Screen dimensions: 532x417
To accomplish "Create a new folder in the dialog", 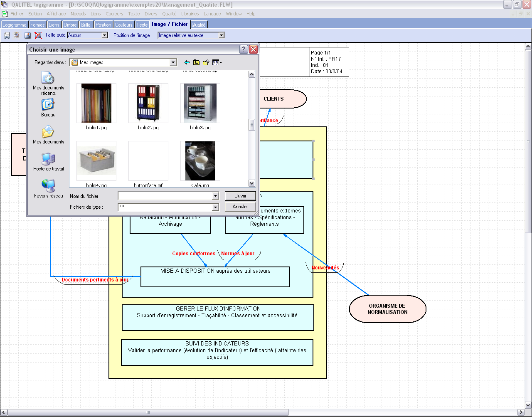I will (x=206, y=63).
